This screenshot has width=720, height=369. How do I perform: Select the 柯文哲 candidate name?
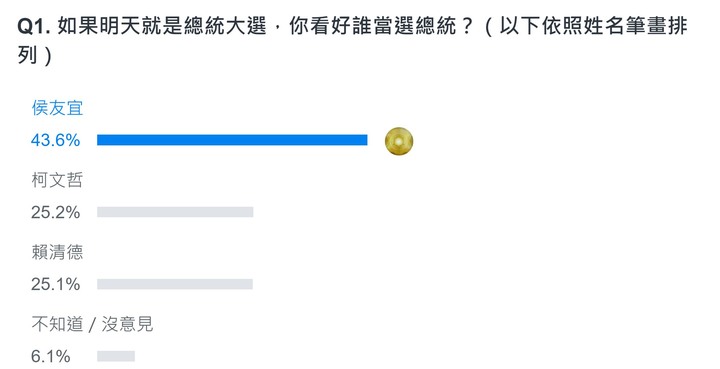pos(57,180)
